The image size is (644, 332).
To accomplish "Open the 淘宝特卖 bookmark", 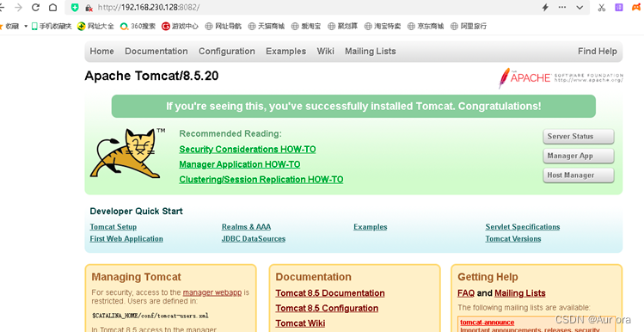I will tap(383, 27).
